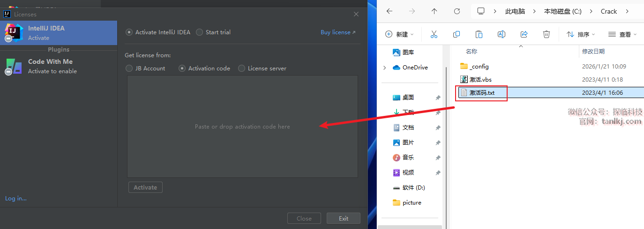
Task: Open the 排序 sort dropdown
Action: pyautogui.click(x=580, y=34)
